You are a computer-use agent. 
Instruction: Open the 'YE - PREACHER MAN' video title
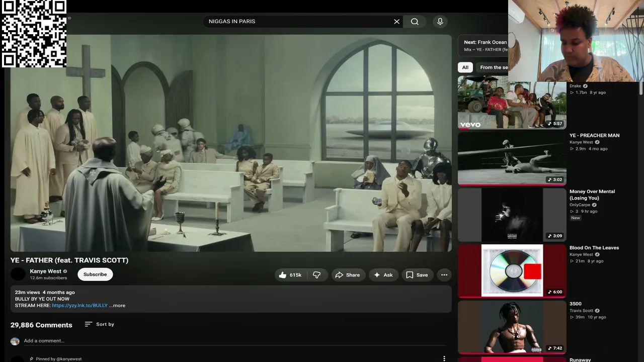click(x=594, y=135)
